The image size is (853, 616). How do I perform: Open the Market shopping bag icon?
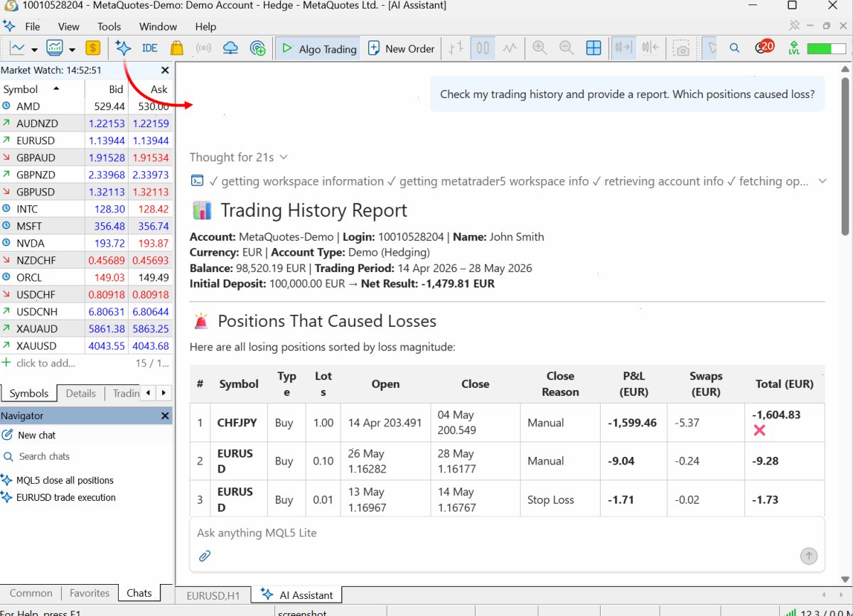coord(176,48)
